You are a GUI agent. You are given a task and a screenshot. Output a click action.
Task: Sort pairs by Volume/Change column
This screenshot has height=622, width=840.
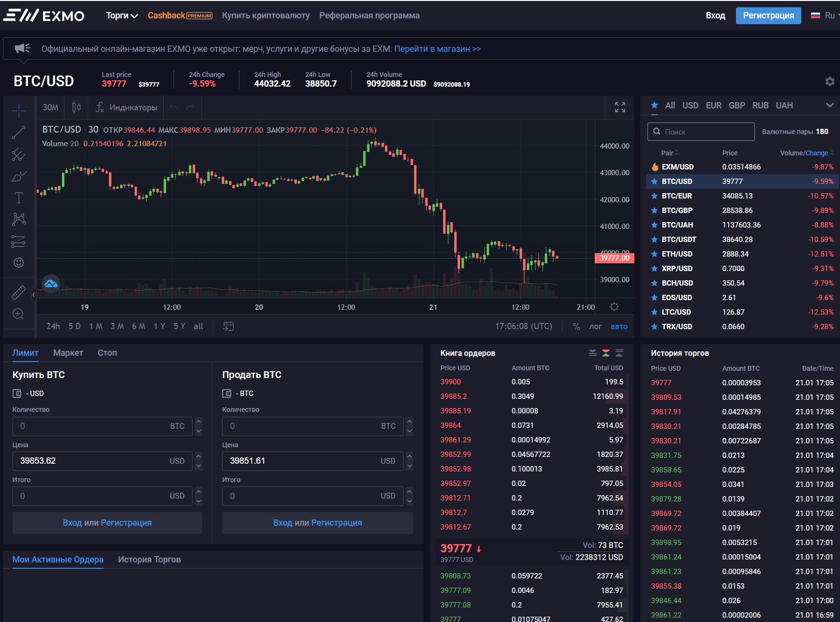[807, 153]
